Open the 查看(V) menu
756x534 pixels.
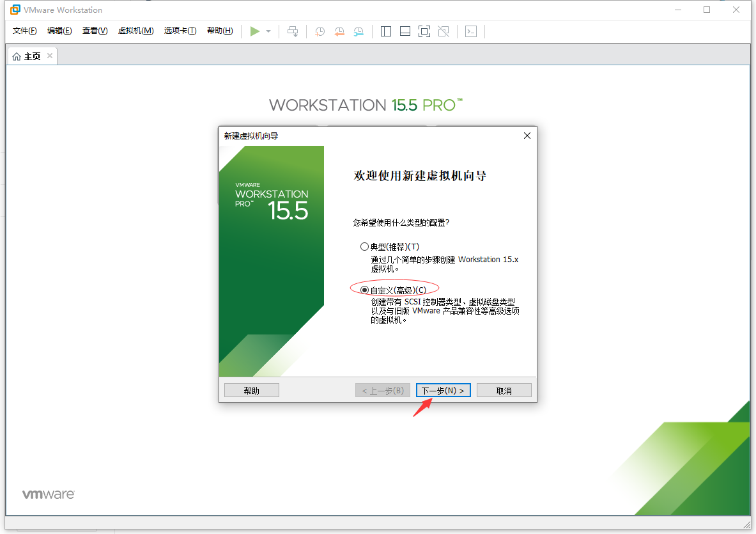(x=95, y=31)
